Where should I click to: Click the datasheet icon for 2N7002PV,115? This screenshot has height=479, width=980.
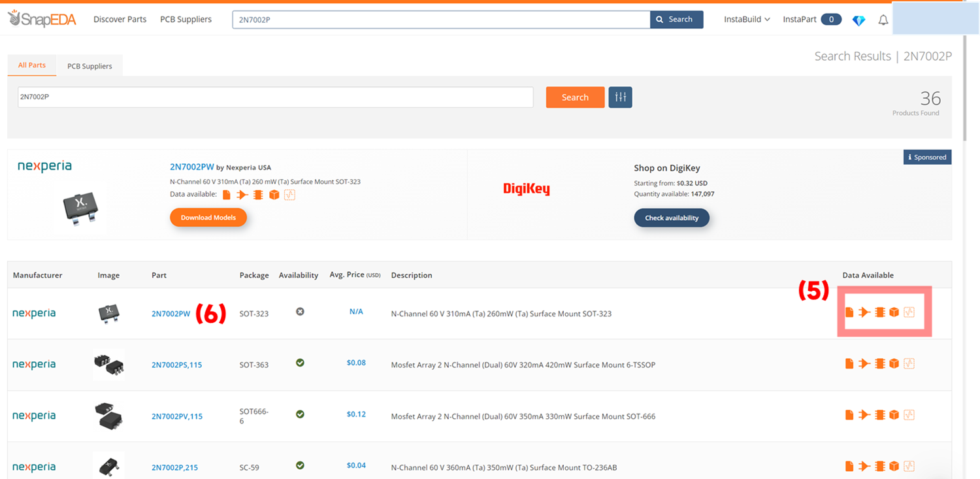click(x=849, y=415)
